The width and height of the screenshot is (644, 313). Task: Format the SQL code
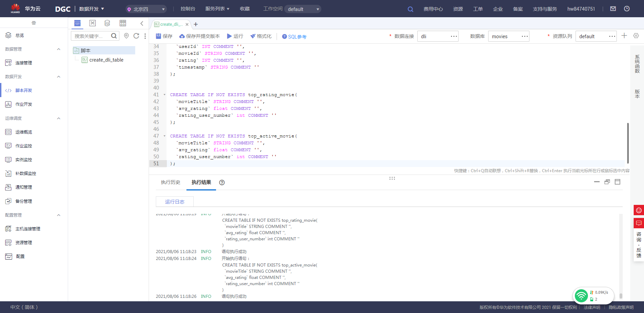point(261,36)
